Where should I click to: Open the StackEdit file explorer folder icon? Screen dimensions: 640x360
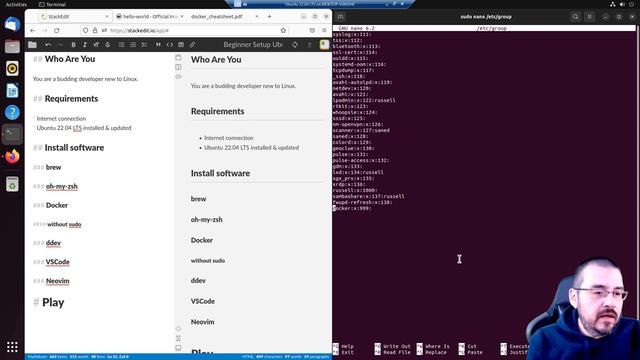click(32, 44)
